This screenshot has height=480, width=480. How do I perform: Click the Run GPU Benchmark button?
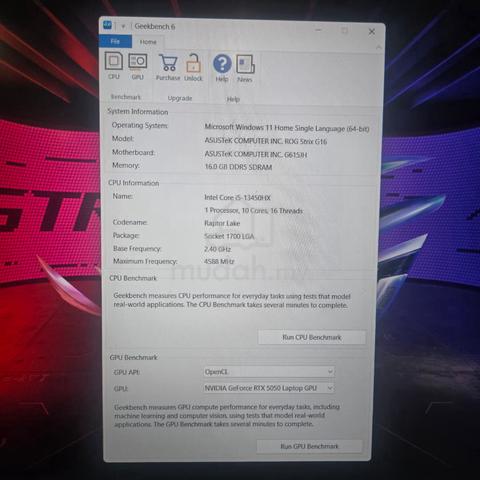coord(309,446)
